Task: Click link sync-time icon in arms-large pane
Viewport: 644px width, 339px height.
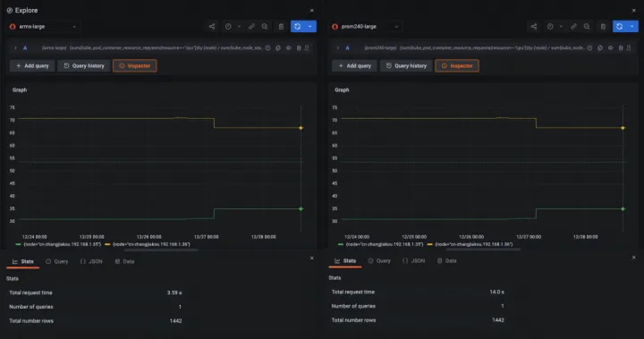Action: [x=251, y=27]
